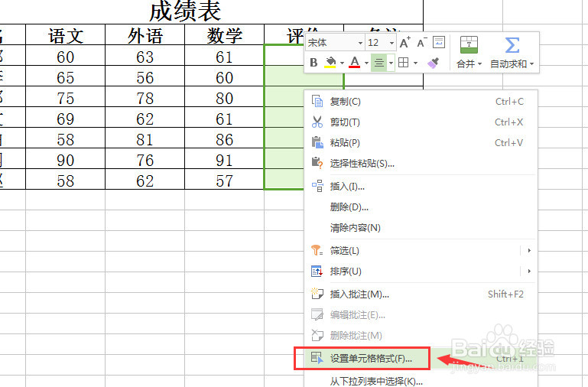
Task: Click the 外语 cell with value 63
Action: [x=145, y=55]
